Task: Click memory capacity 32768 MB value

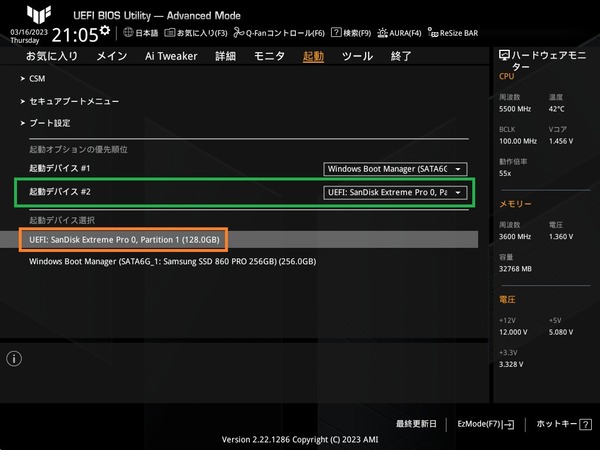Action: click(x=515, y=269)
